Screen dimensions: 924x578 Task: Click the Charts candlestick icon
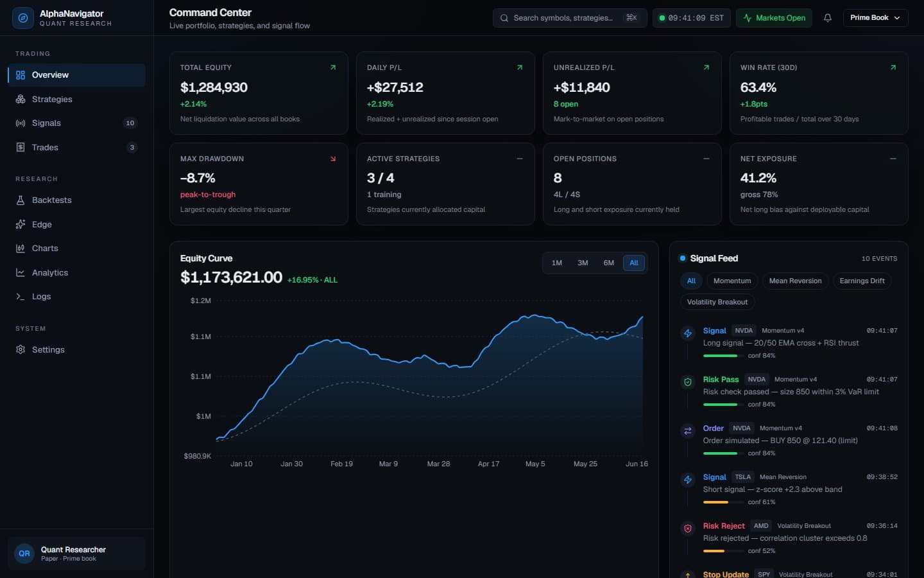(x=21, y=249)
